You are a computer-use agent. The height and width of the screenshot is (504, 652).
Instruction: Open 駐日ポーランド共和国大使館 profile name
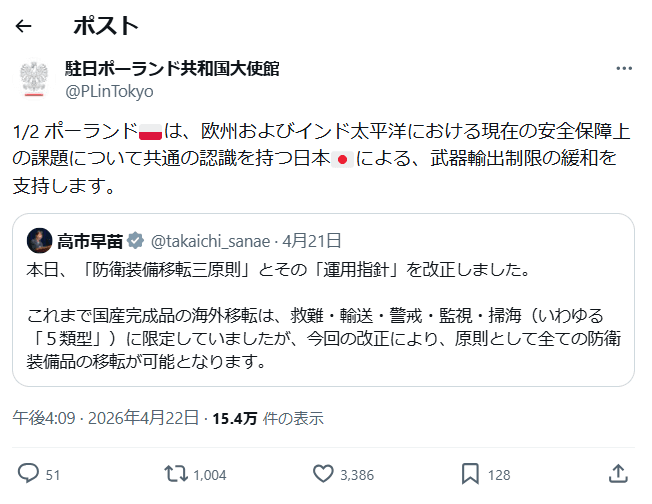(172, 69)
